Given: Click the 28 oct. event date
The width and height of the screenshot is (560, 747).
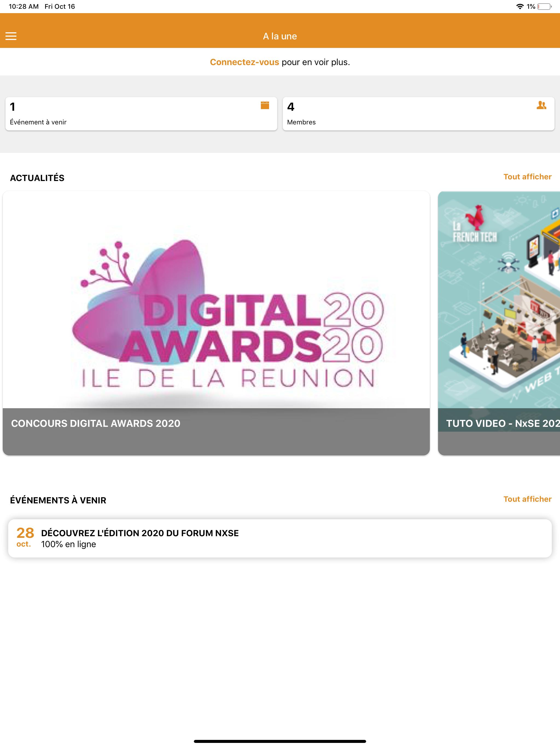Looking at the screenshot, I should coord(25,538).
